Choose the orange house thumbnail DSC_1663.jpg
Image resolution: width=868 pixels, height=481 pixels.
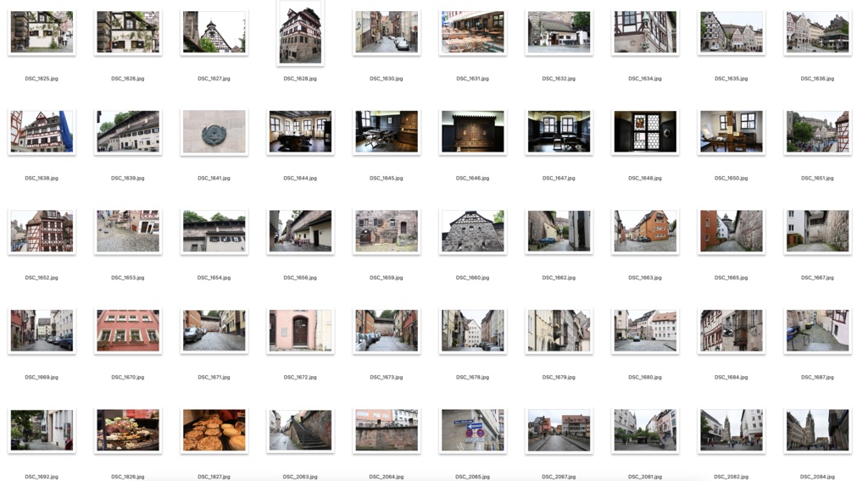[x=645, y=231]
